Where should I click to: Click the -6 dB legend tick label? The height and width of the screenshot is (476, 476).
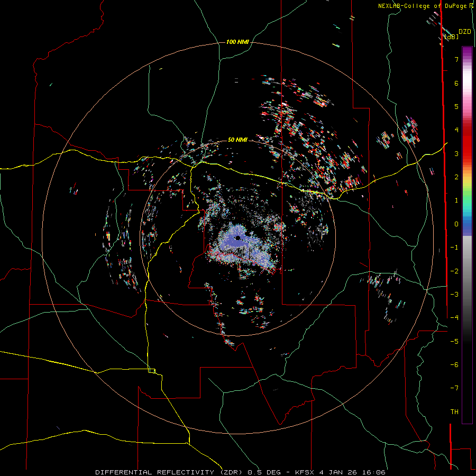tap(454, 365)
